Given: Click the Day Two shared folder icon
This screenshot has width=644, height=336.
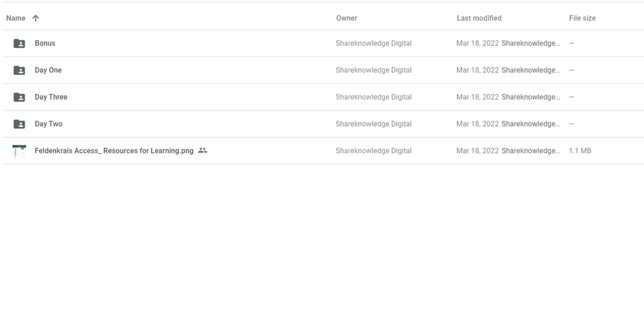Looking at the screenshot, I should pos(19,124).
